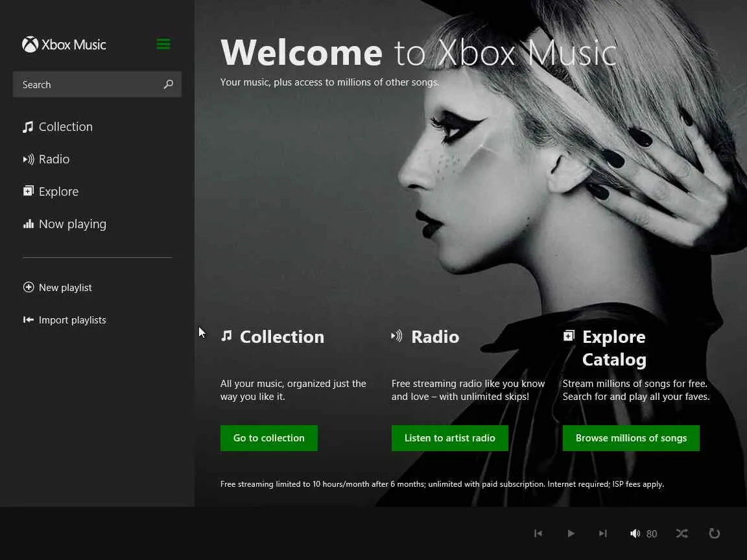Screen dimensions: 747x560
Task: Click the 'Free streaming radio' description
Action: [468, 390]
